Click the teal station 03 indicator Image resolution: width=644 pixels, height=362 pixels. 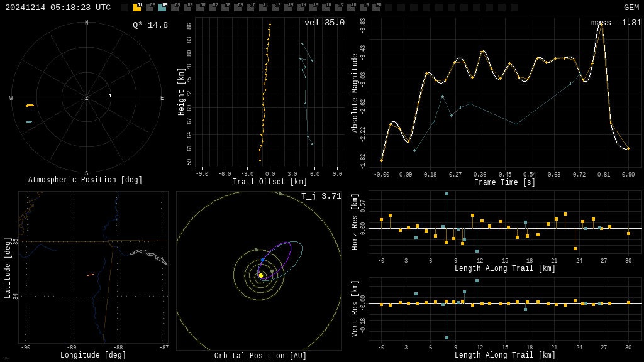point(162,8)
